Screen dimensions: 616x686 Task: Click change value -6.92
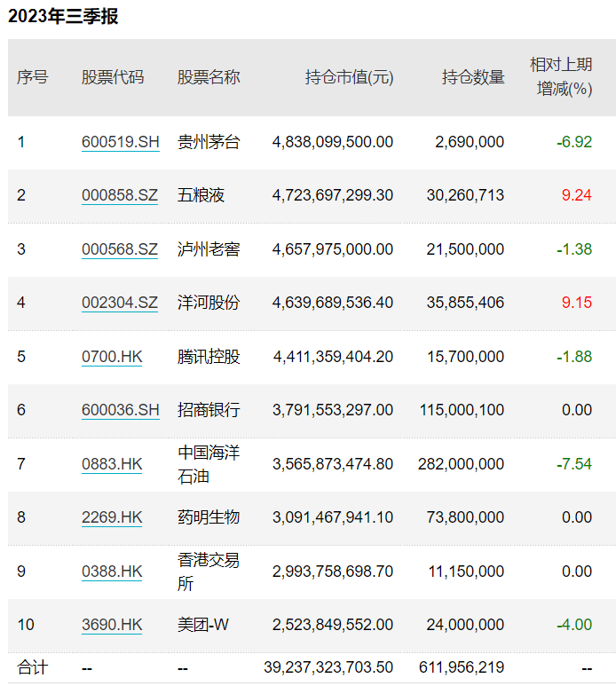574,142
